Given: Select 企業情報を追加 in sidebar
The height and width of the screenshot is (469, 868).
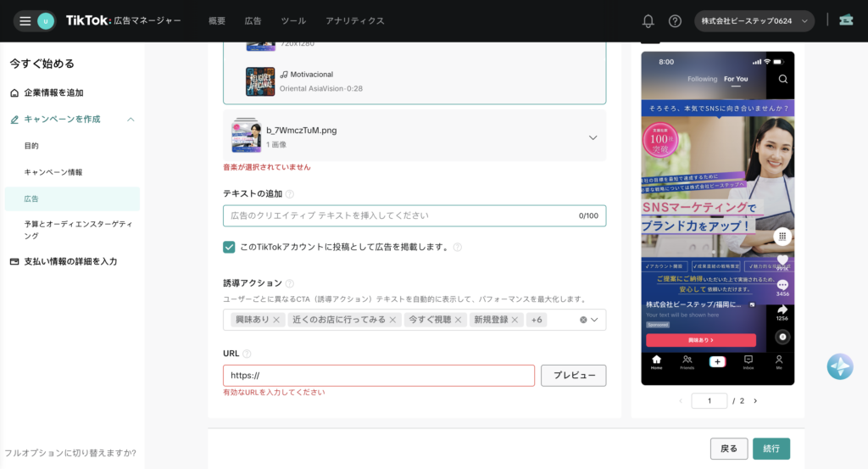Looking at the screenshot, I should [x=53, y=93].
